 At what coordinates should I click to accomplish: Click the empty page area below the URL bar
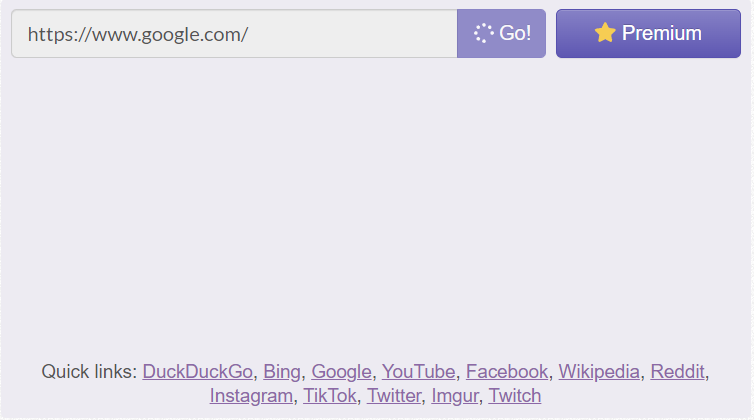tap(376, 200)
